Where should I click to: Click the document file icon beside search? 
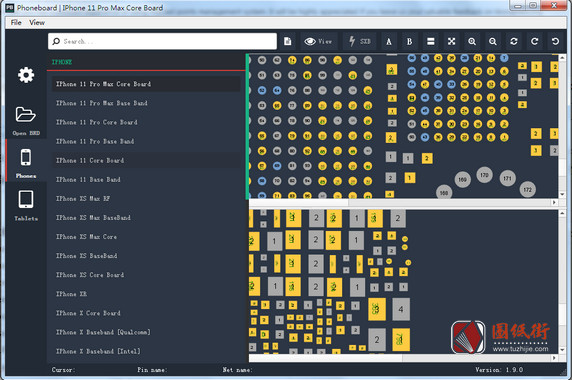tap(287, 41)
